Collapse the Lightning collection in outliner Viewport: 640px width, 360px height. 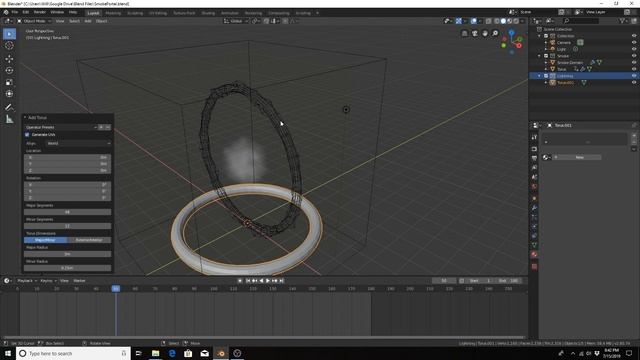click(540, 76)
